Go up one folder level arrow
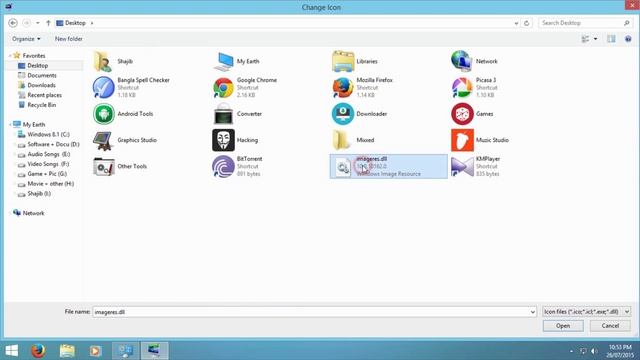This screenshot has height=360, width=640. pyautogui.click(x=48, y=23)
